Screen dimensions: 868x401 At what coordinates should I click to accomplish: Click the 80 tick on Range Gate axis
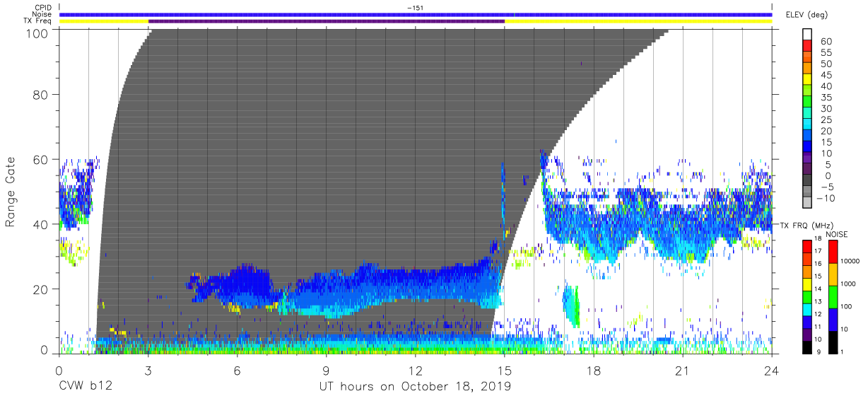(42, 94)
